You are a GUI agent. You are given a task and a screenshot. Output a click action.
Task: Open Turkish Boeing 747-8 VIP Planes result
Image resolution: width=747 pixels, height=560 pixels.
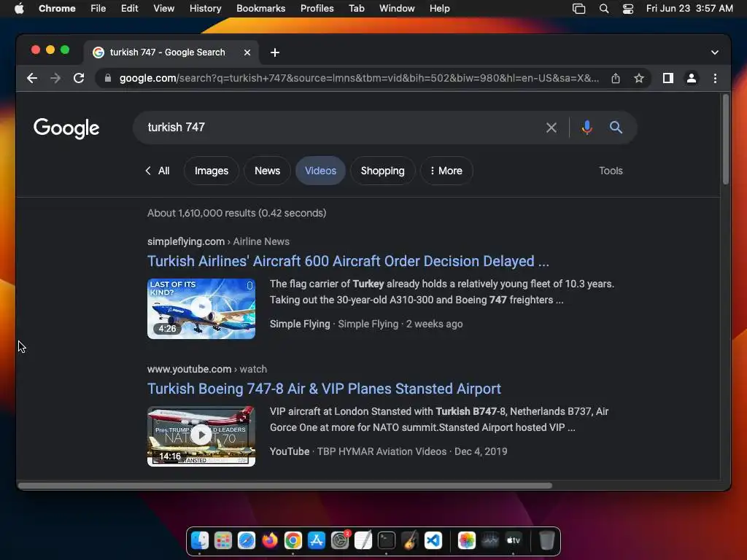[324, 389]
